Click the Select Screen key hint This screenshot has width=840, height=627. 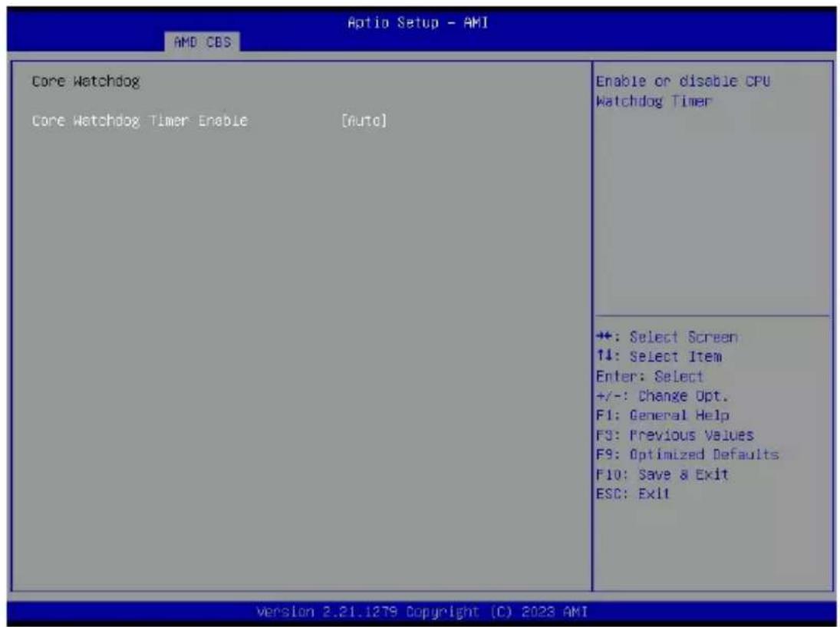tap(667, 337)
